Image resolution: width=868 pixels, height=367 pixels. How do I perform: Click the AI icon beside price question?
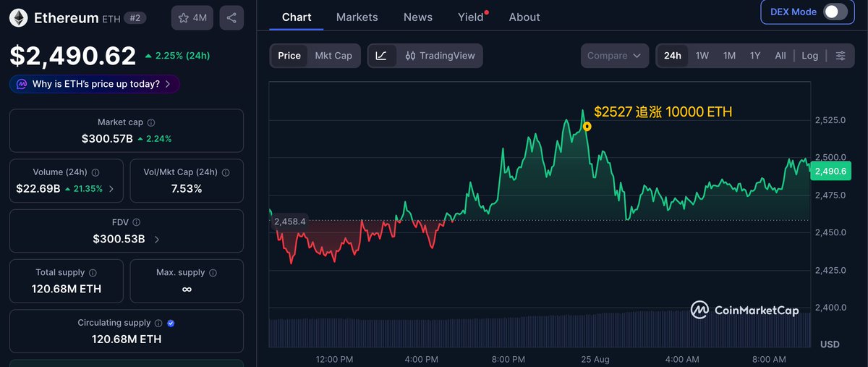pos(22,84)
